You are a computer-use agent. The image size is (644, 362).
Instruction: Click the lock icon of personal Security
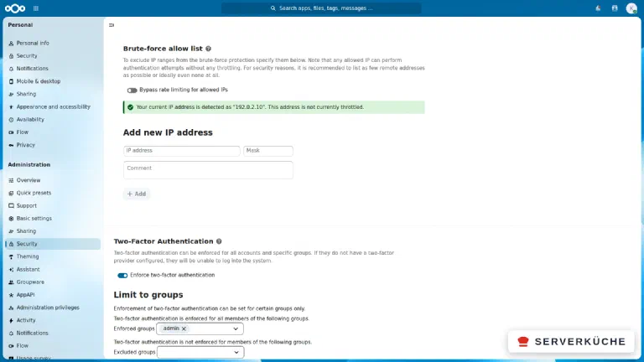[x=11, y=56]
